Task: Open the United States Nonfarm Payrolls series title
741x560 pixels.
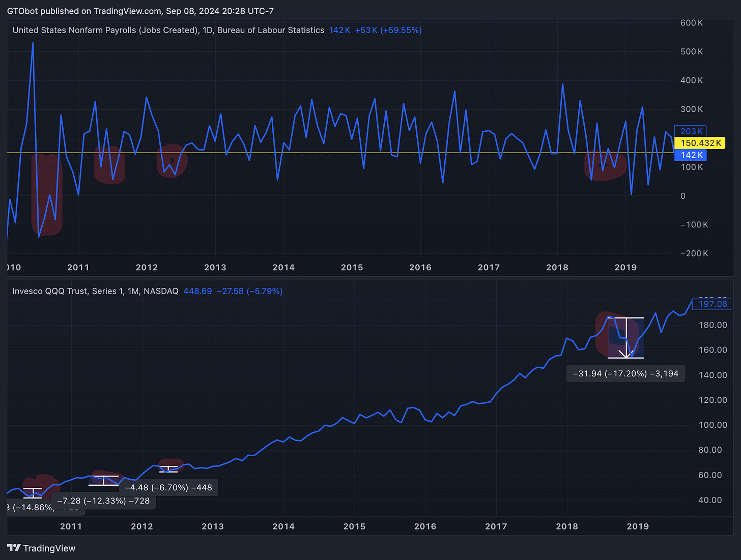Action: [x=168, y=30]
